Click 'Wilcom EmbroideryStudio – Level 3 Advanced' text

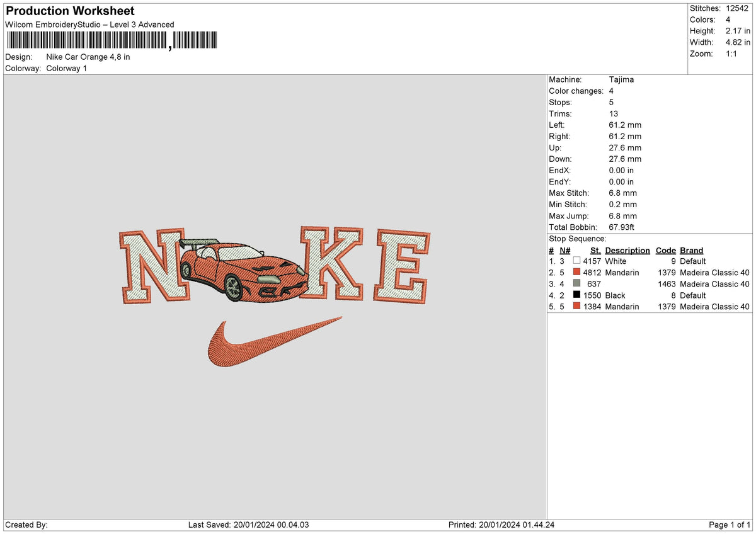tap(89, 25)
